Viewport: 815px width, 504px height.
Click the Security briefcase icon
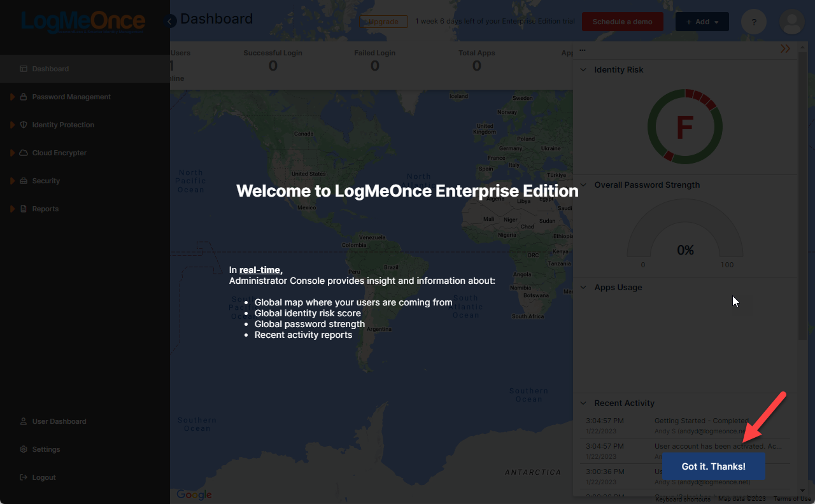(x=24, y=181)
